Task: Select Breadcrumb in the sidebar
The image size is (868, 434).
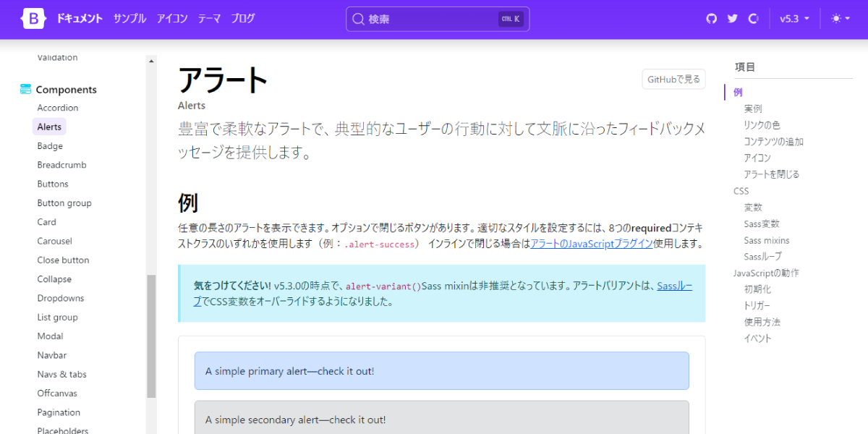Action: point(61,165)
